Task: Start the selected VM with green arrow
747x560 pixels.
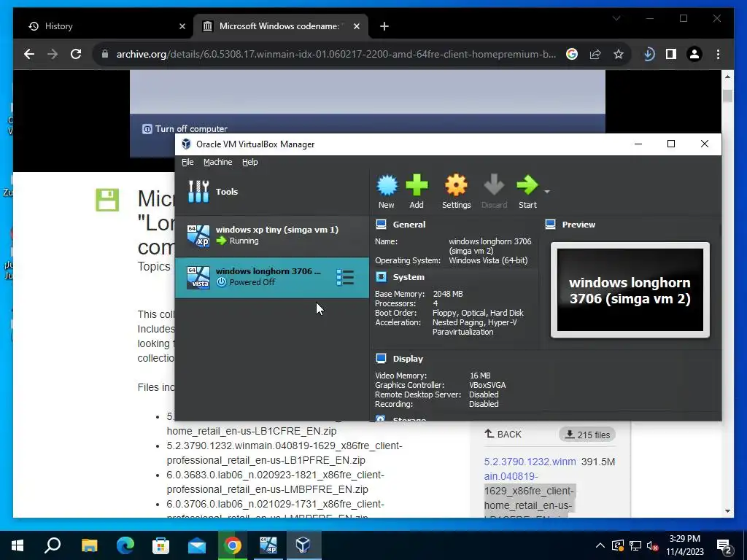Action: (527, 191)
